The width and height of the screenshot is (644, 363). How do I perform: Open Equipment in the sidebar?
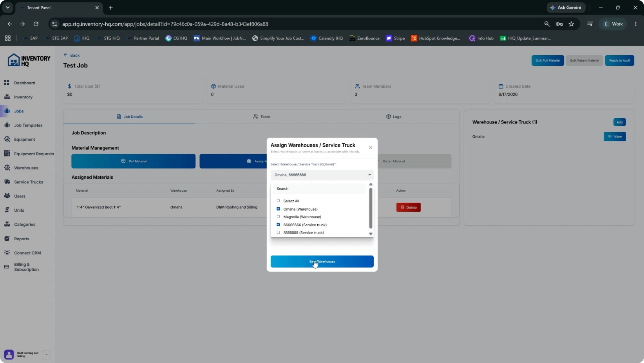24,139
